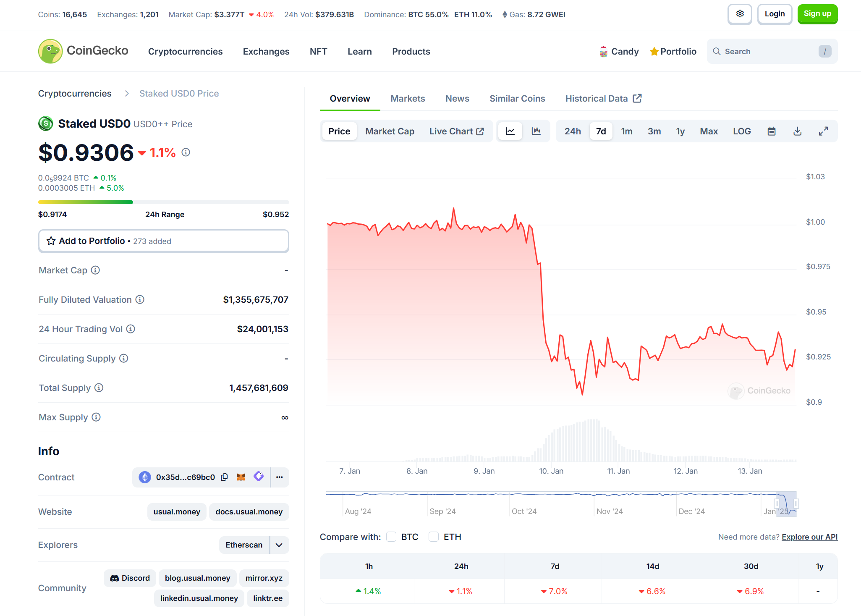Switch to the Markets tab
Viewport: 861px width, 616px height.
coord(408,98)
